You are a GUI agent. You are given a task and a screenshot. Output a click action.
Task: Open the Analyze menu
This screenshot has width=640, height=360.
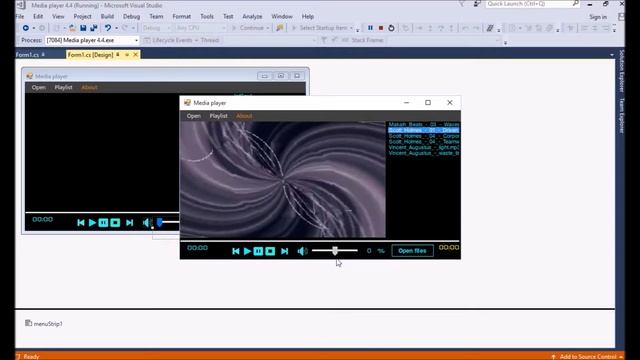(252, 17)
